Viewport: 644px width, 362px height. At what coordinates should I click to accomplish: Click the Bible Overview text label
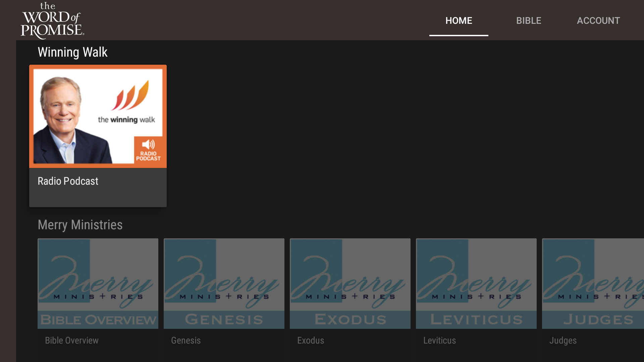click(72, 341)
